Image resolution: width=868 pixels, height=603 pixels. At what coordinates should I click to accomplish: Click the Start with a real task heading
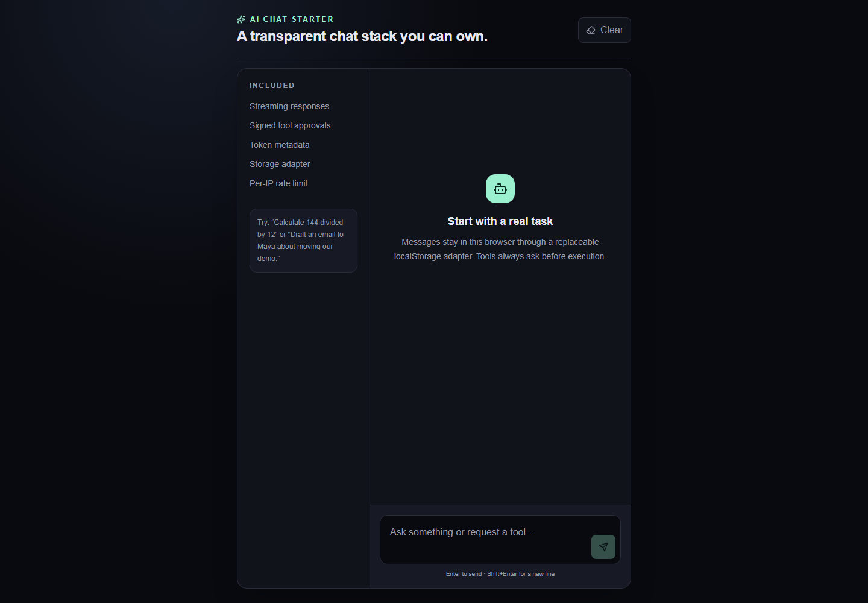pos(500,221)
